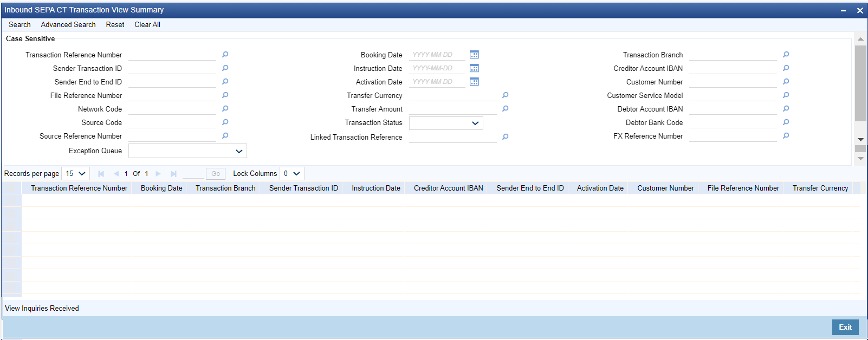
Task: Open View Inquiries Received link
Action: click(x=42, y=309)
